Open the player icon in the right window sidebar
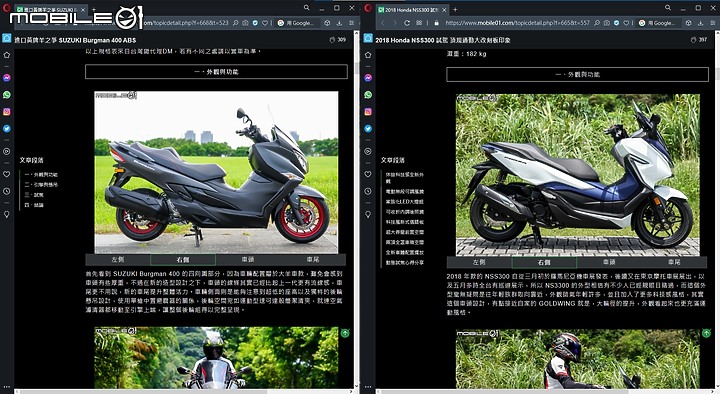The width and height of the screenshot is (720, 394). point(368,151)
